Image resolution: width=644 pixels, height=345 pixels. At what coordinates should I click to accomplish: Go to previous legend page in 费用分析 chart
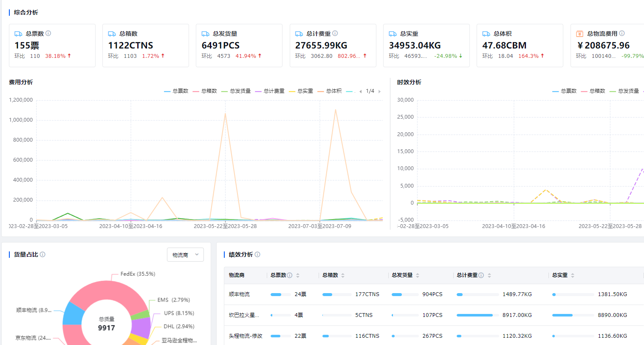[x=361, y=91]
